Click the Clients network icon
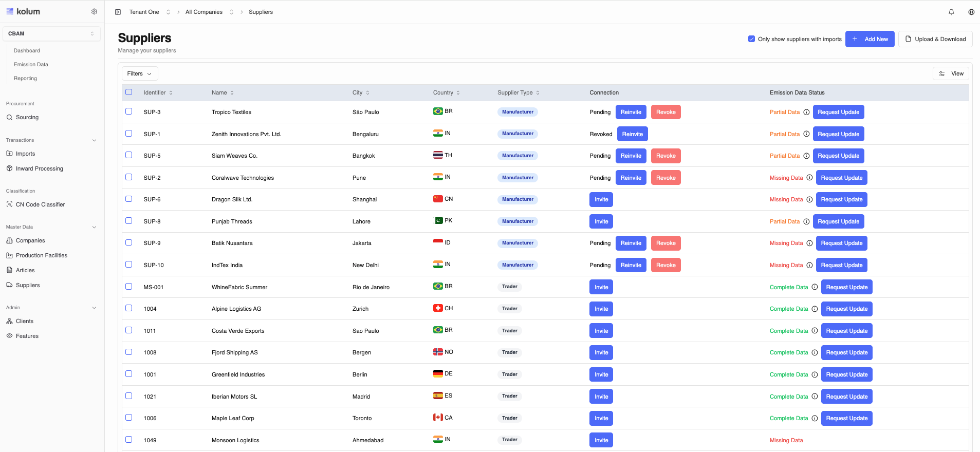The image size is (980, 452). pyautogui.click(x=9, y=321)
